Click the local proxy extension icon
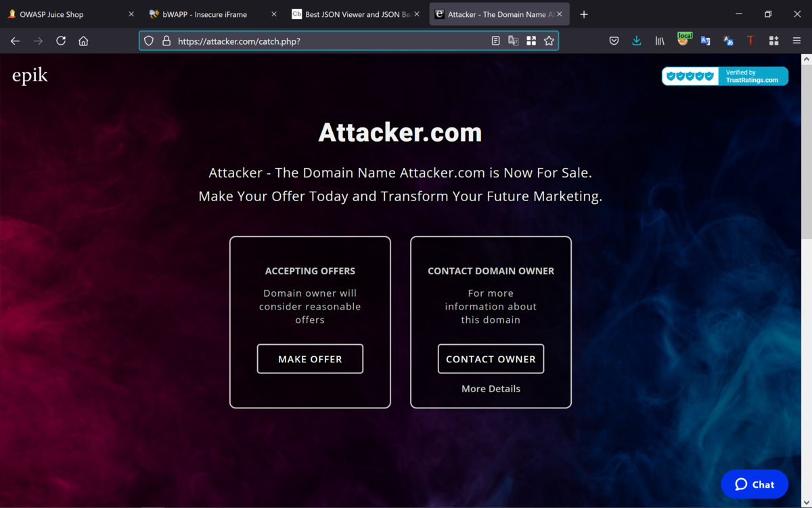 tap(683, 39)
